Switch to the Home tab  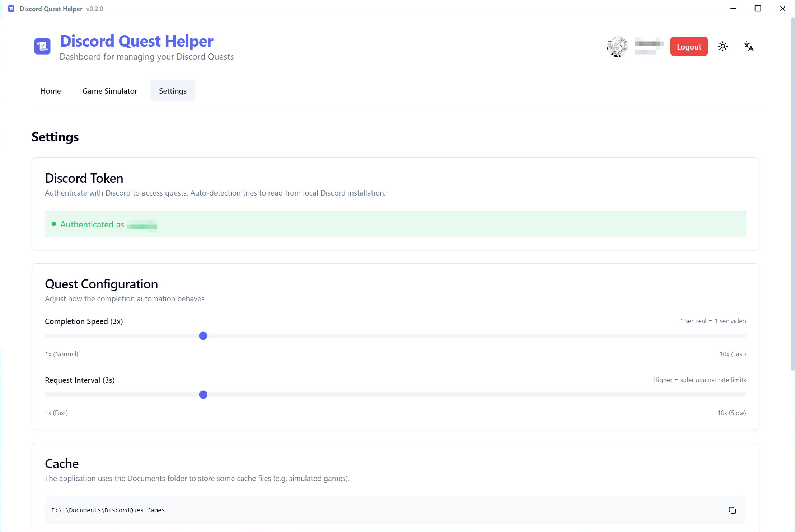[50, 91]
